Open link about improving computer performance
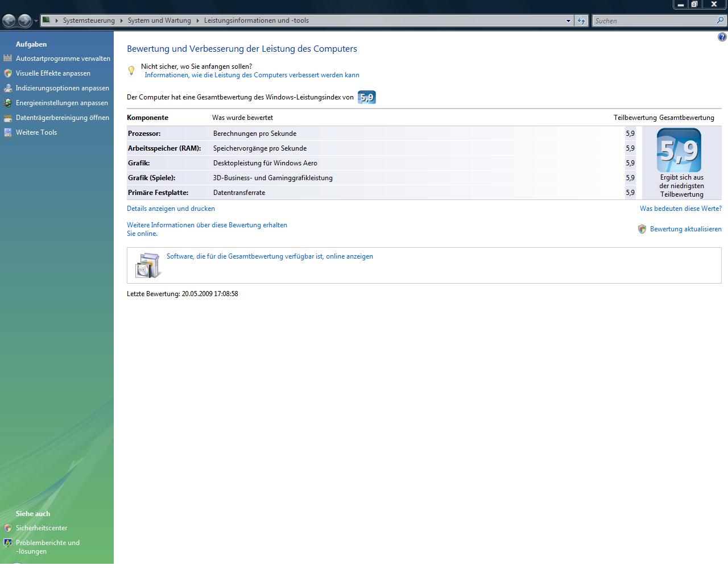This screenshot has width=728, height=582. click(x=252, y=75)
